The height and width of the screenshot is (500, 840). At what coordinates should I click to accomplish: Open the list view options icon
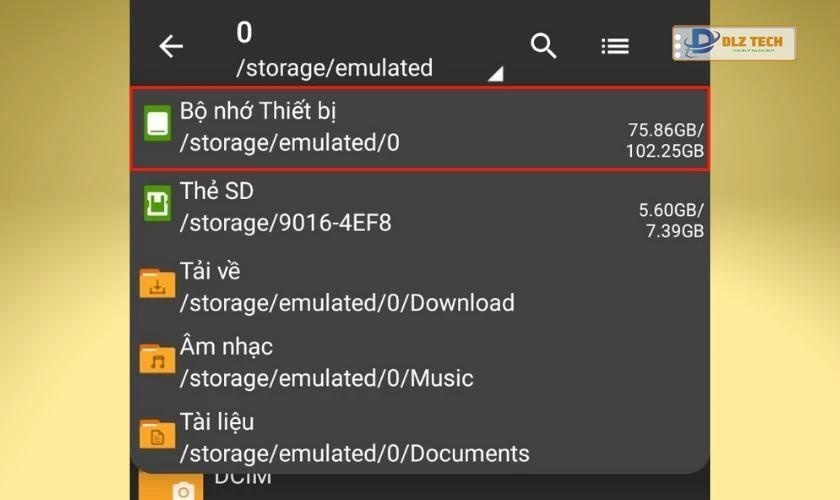pyautogui.click(x=614, y=46)
